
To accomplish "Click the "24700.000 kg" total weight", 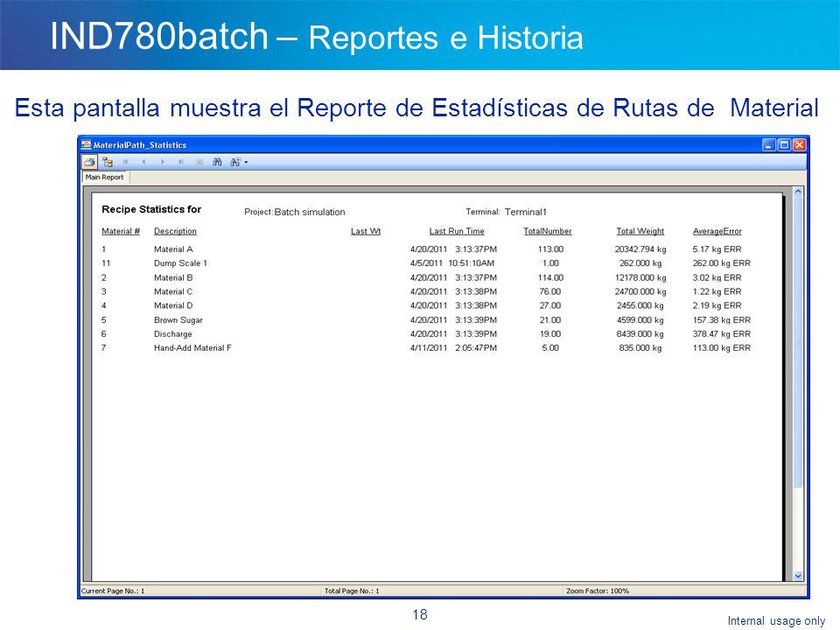I will pos(640,292).
